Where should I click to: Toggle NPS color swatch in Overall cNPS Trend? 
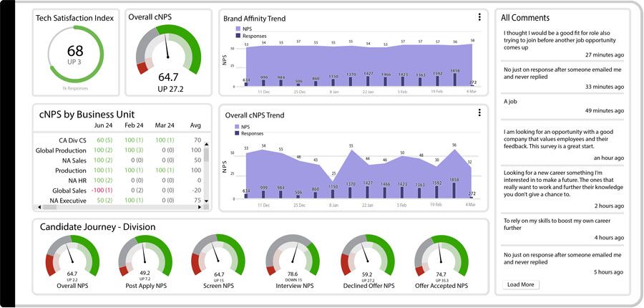(238, 126)
